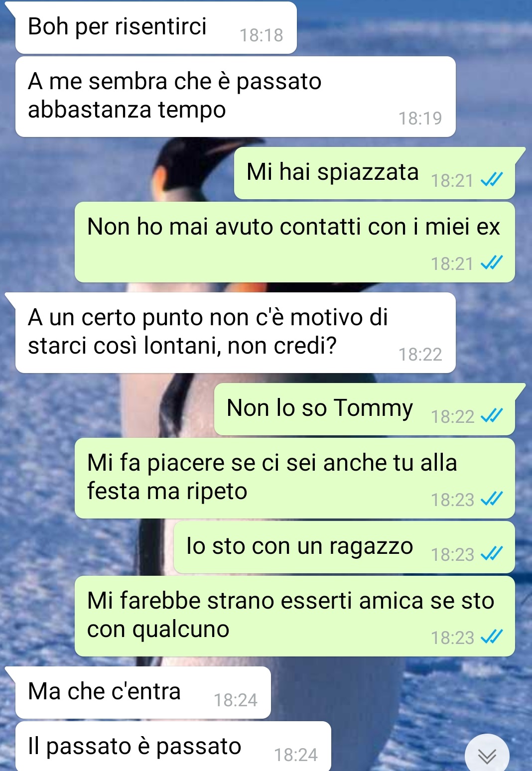Select the 'Boh per risentirci' message bubble
532x771 pixels.
(156, 27)
